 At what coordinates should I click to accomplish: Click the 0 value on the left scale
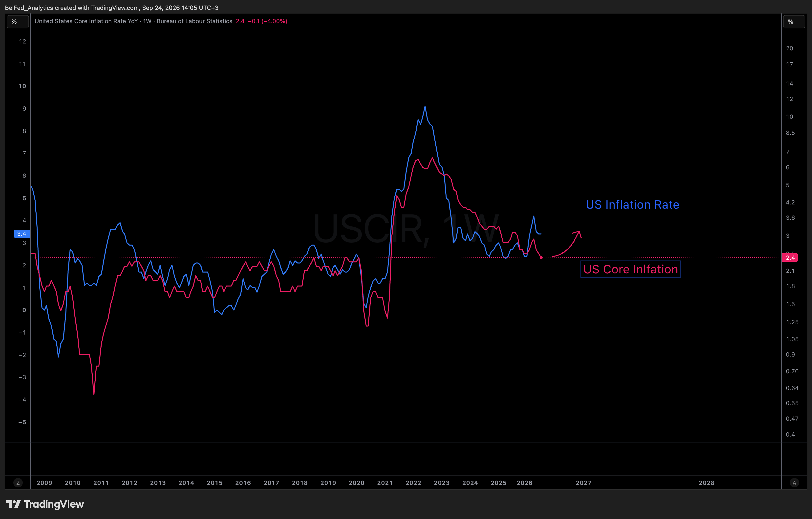pyautogui.click(x=24, y=310)
